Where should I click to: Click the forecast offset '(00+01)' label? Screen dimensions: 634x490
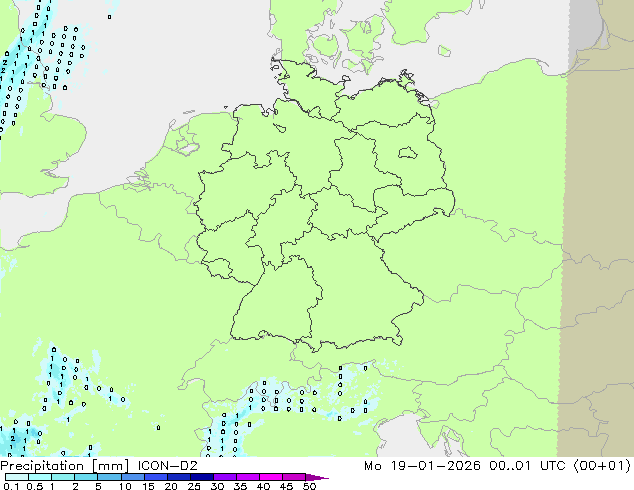click(601, 466)
